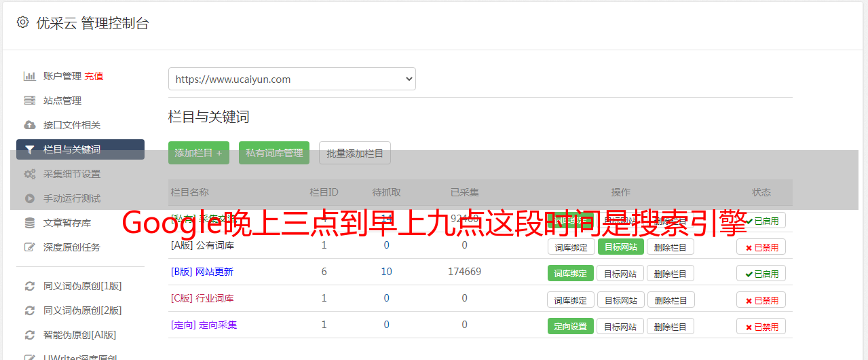Image resolution: width=868 pixels, height=360 pixels.
Task: Click the refresh icon for 同义词伪原创[1版]
Action: (29, 286)
